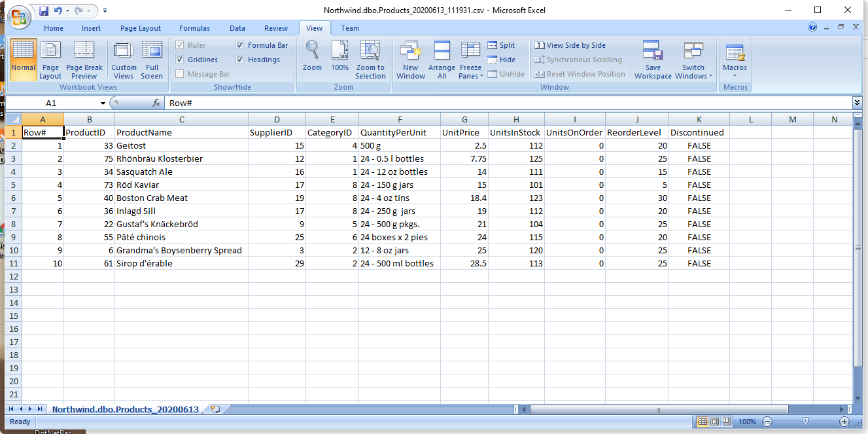This screenshot has height=434, width=868.
Task: Click the Page Layout view icon in status bar
Action: coord(714,422)
